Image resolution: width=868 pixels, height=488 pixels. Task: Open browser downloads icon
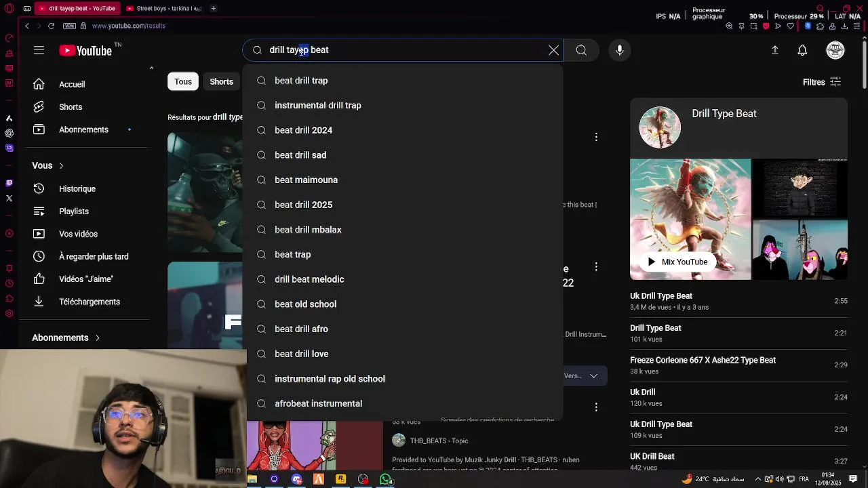pos(844,26)
